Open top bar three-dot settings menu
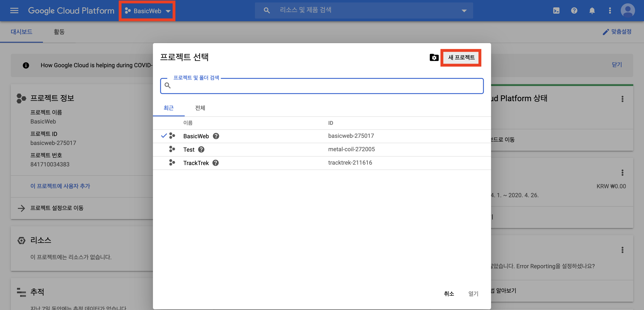The height and width of the screenshot is (310, 644). point(610,10)
